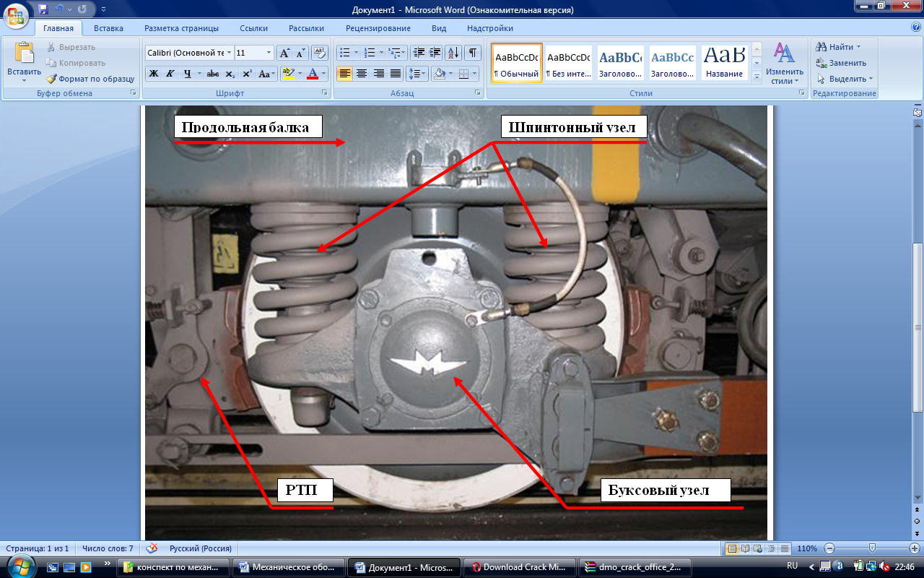Screen dimensions: 924x578
Task: Click the Superscript x² icon
Action: point(247,74)
